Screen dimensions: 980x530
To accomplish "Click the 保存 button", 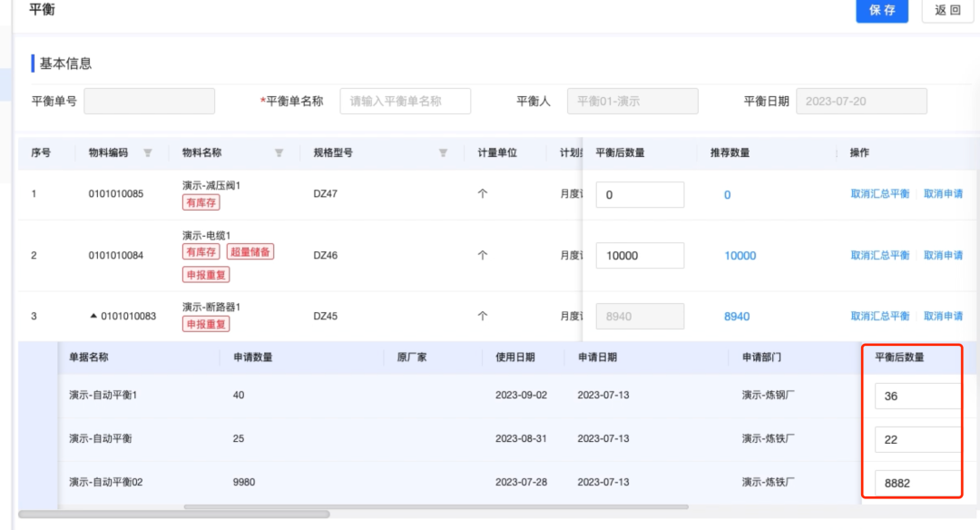I will [x=881, y=10].
